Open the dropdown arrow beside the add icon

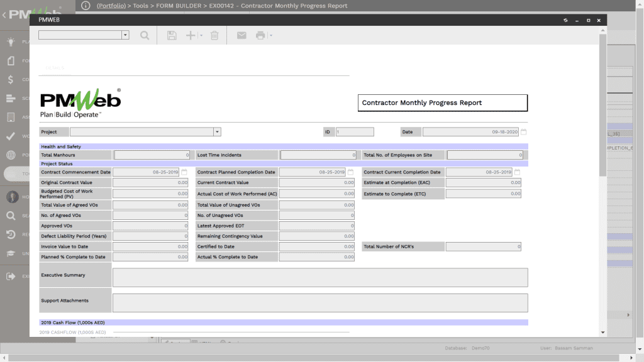pyautogui.click(x=201, y=36)
